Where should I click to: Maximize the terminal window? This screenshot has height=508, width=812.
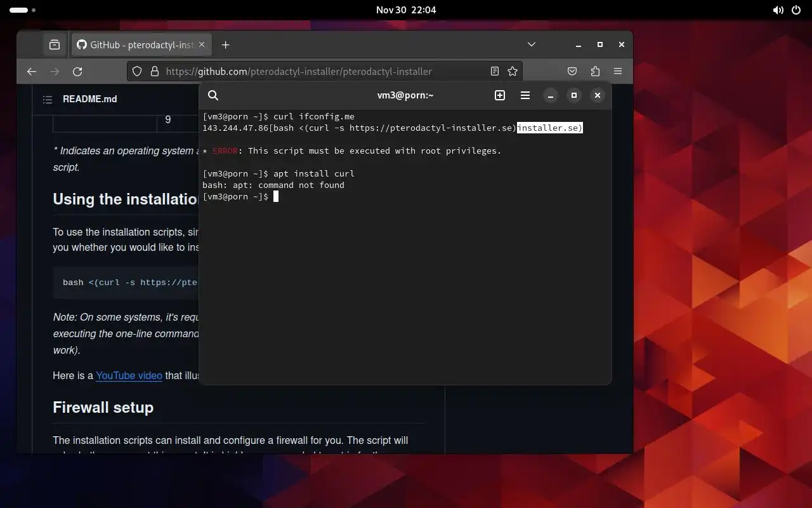[x=574, y=95]
